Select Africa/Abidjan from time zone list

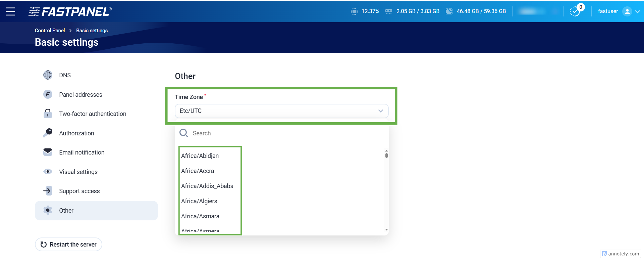click(200, 156)
